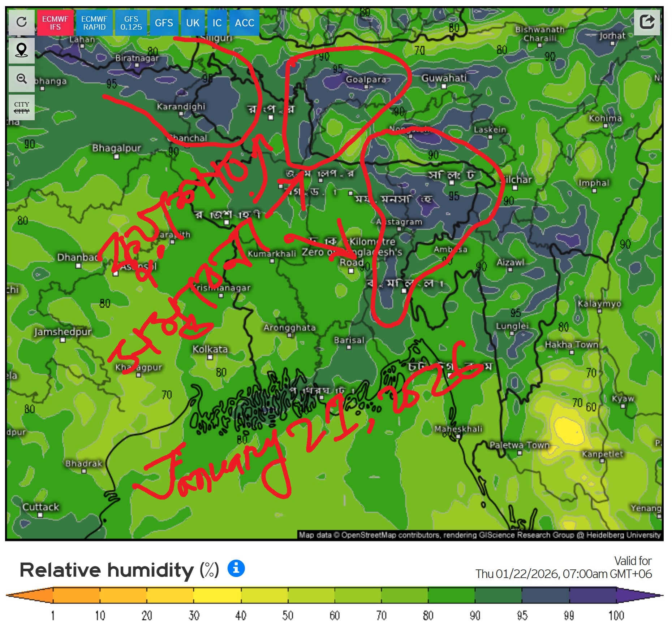
Task: Switch to the GFS model tab
Action: click(x=164, y=23)
